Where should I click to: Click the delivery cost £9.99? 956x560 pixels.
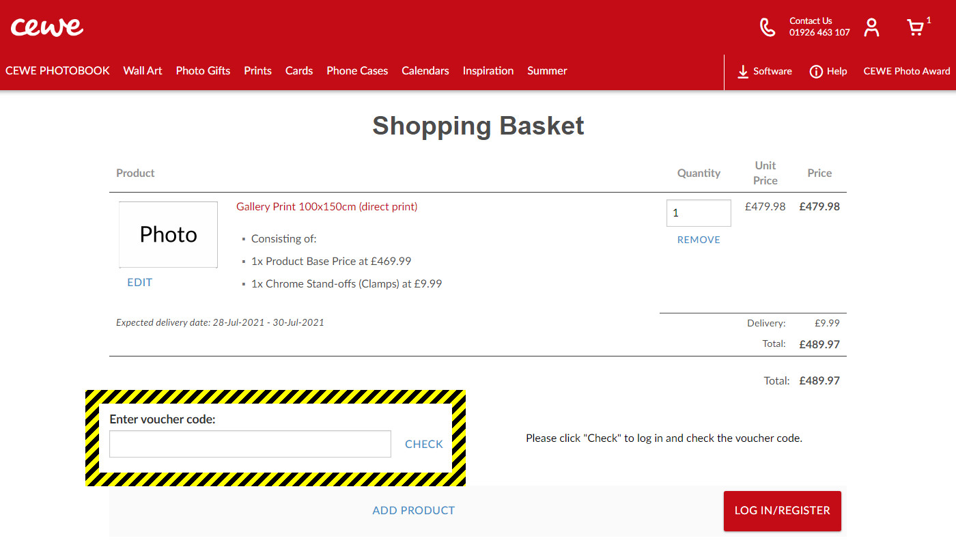827,323
